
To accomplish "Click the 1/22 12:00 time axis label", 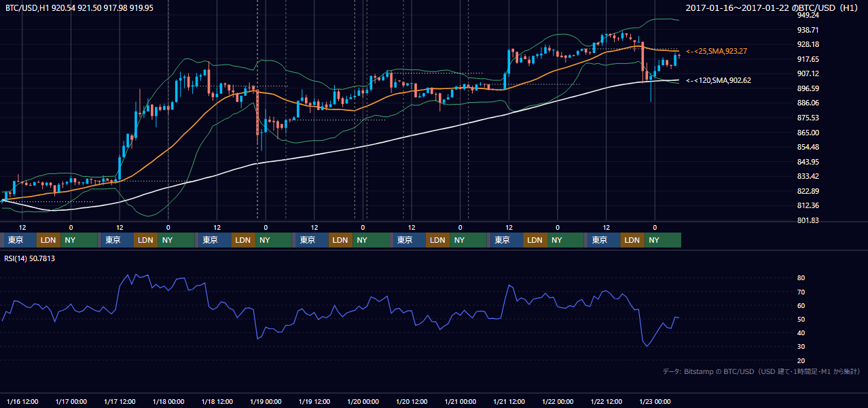I will coord(607,401).
